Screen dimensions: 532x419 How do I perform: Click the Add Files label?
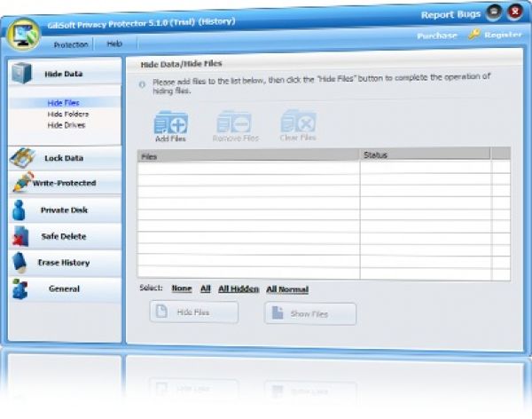coord(170,138)
